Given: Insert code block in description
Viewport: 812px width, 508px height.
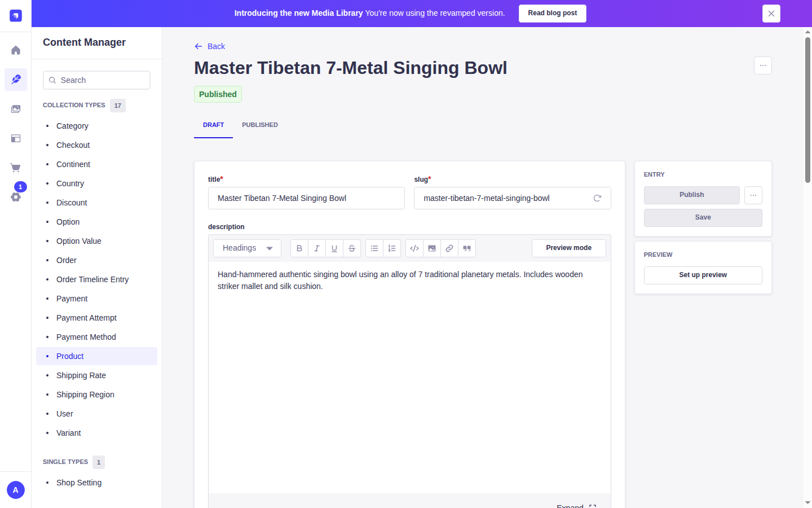Looking at the screenshot, I should pyautogui.click(x=414, y=248).
